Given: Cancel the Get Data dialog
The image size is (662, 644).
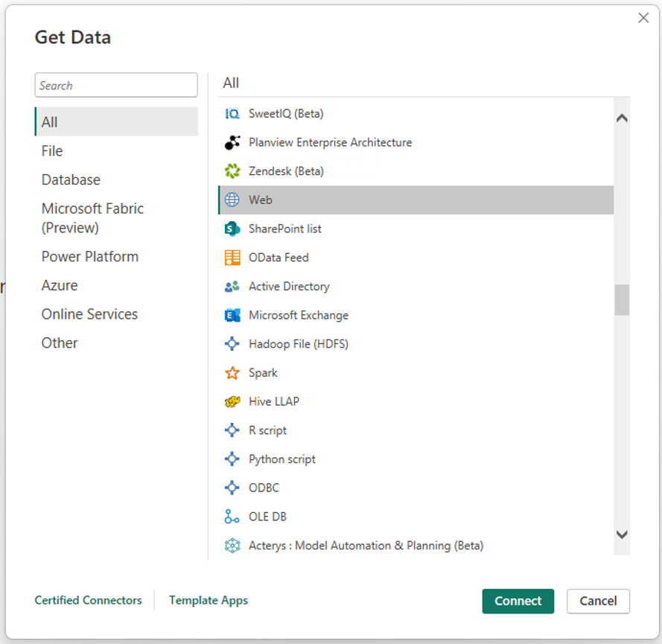Looking at the screenshot, I should click(x=598, y=601).
